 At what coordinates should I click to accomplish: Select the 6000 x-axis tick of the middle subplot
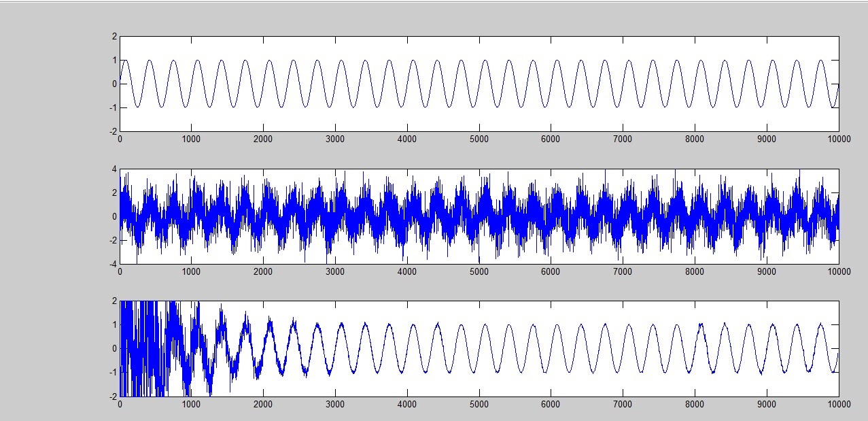(x=551, y=271)
